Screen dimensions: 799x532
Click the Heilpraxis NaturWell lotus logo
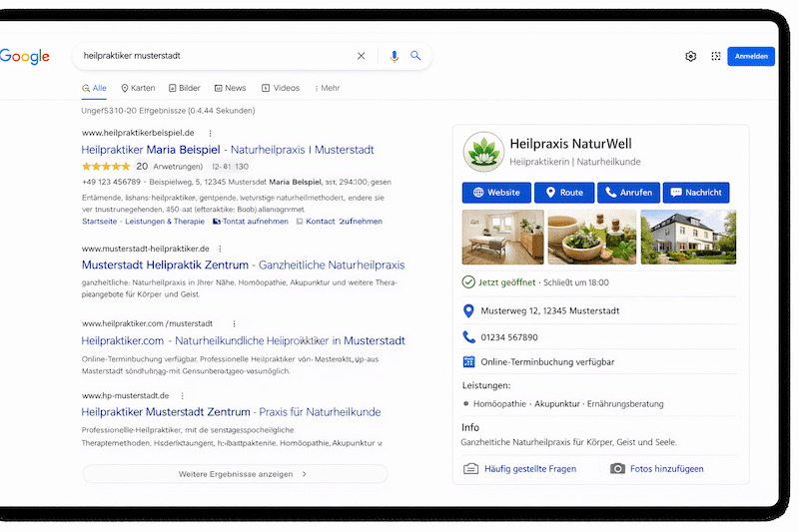point(483,152)
